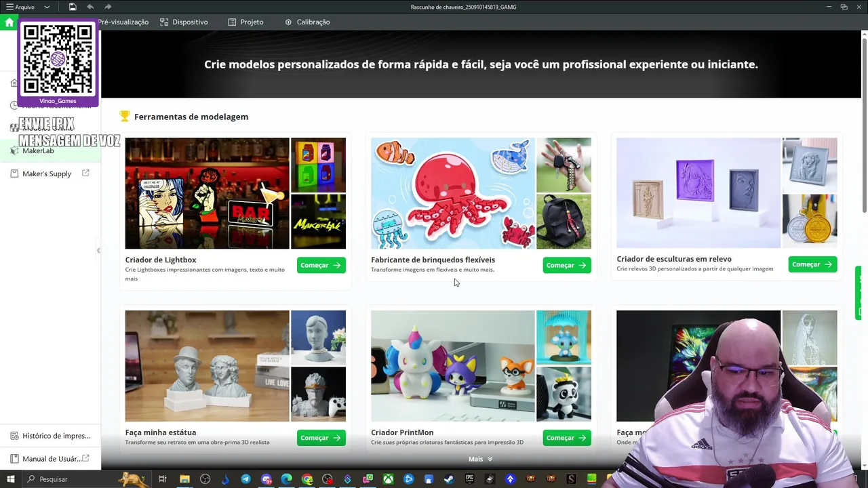Click the redo arrow in title bar

pyautogui.click(x=108, y=7)
